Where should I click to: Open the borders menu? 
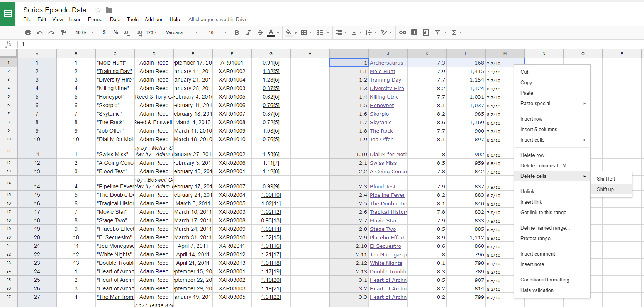pyautogui.click(x=306, y=32)
